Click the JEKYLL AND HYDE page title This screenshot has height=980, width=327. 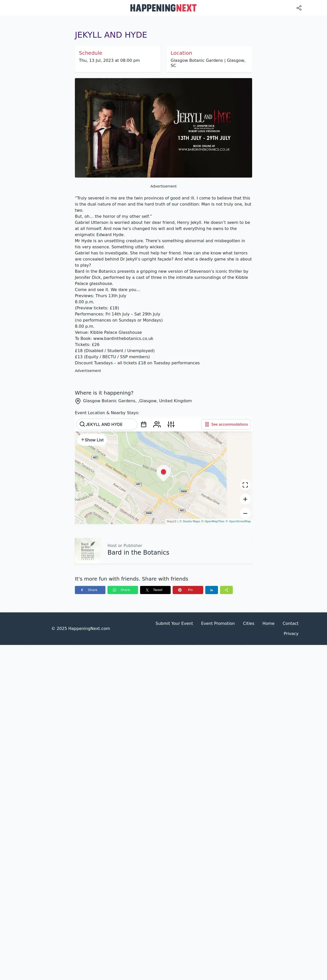point(111,35)
